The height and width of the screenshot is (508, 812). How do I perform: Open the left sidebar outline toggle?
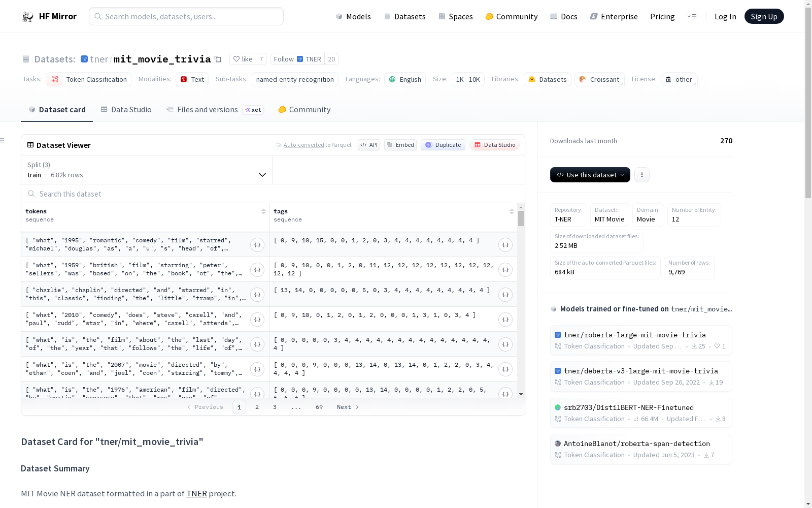(3, 140)
